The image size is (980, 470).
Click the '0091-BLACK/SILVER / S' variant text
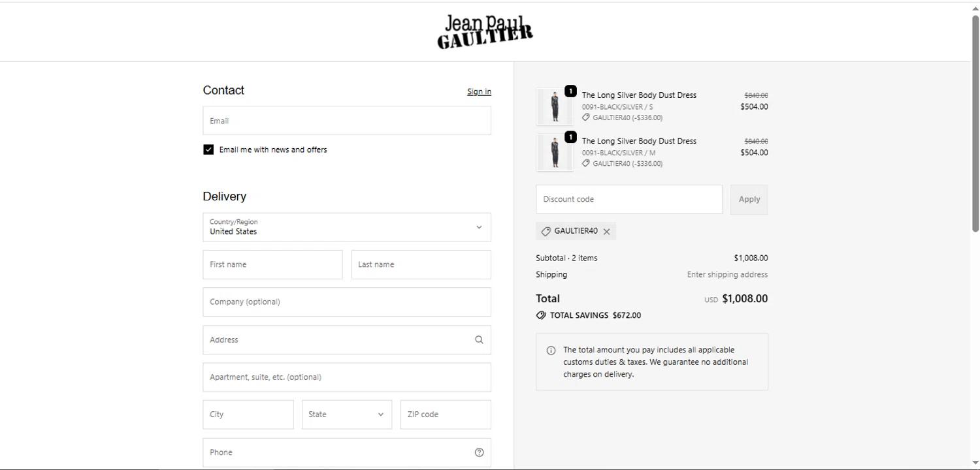[617, 107]
